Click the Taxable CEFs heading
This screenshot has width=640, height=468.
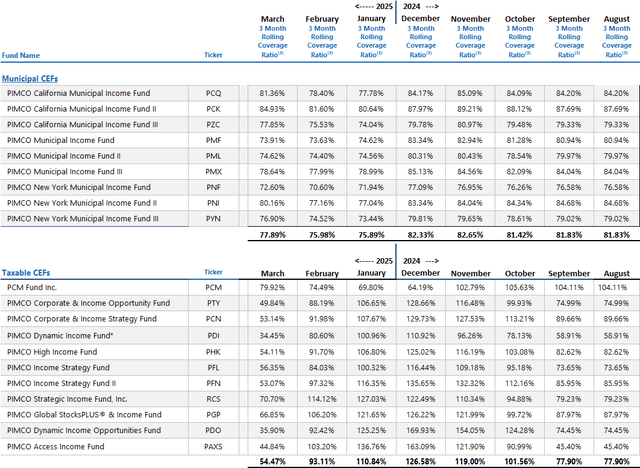26,273
